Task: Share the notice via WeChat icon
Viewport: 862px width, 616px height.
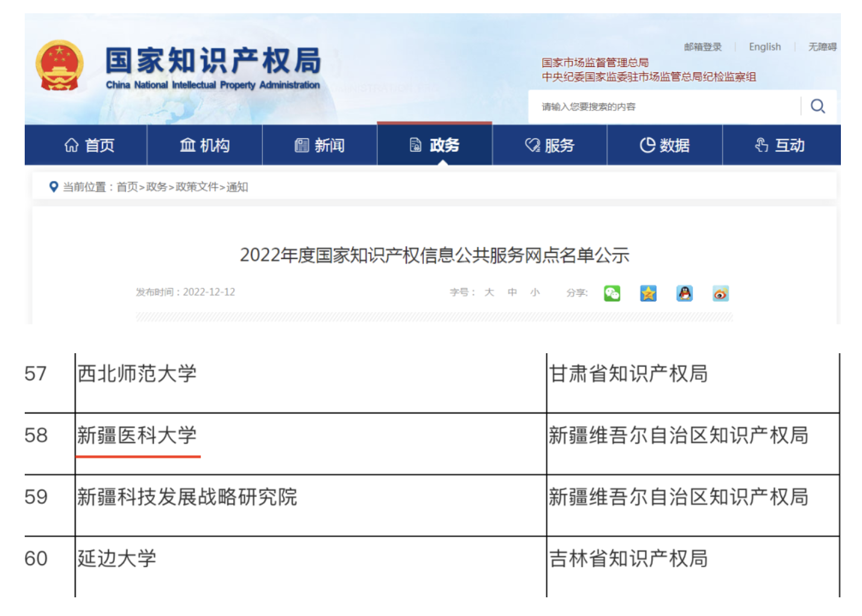Action: [612, 294]
